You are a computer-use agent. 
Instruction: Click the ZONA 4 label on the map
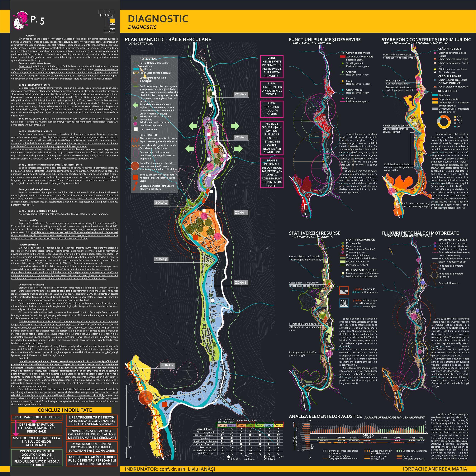click(x=161, y=203)
